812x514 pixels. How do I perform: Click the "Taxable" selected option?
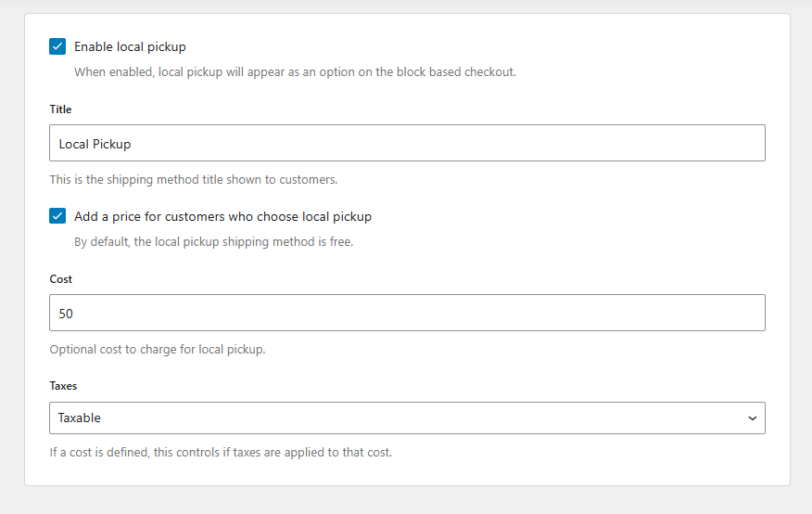click(80, 418)
